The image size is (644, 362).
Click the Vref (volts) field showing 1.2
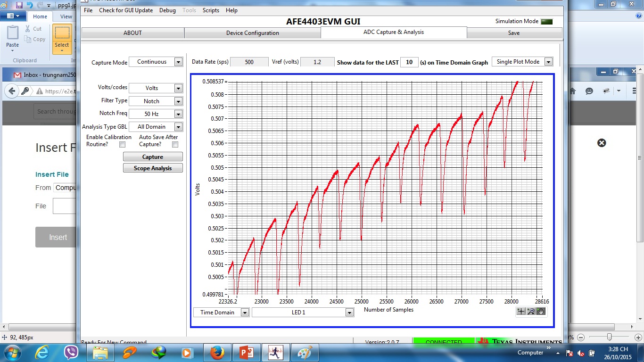(x=317, y=62)
